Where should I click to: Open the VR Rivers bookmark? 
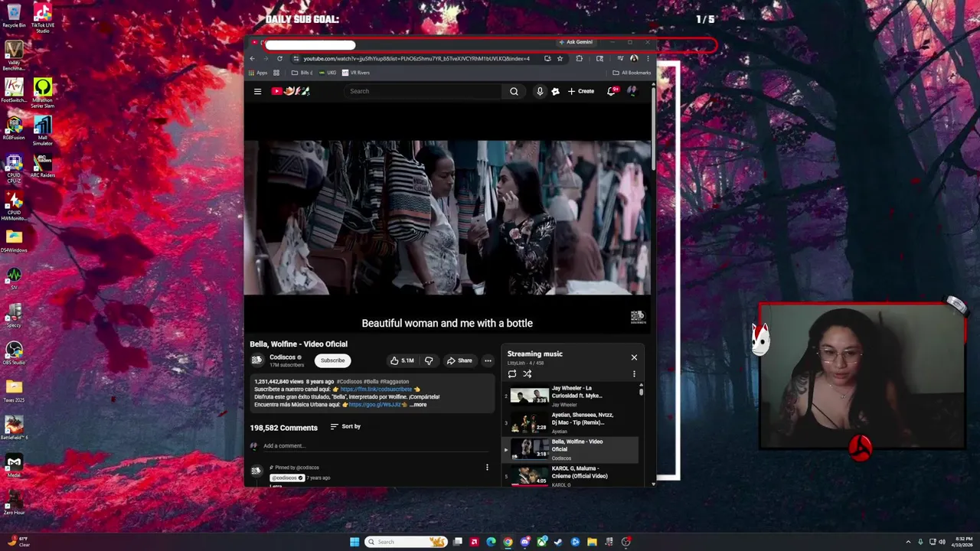(x=356, y=73)
